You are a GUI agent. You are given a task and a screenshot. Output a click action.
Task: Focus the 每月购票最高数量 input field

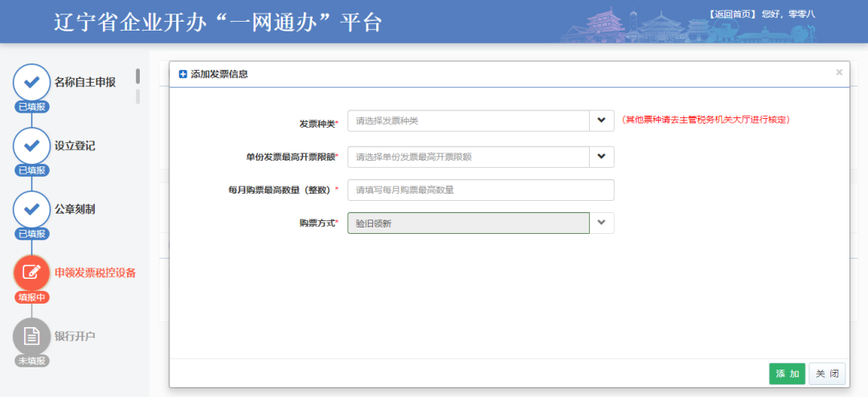(x=481, y=190)
